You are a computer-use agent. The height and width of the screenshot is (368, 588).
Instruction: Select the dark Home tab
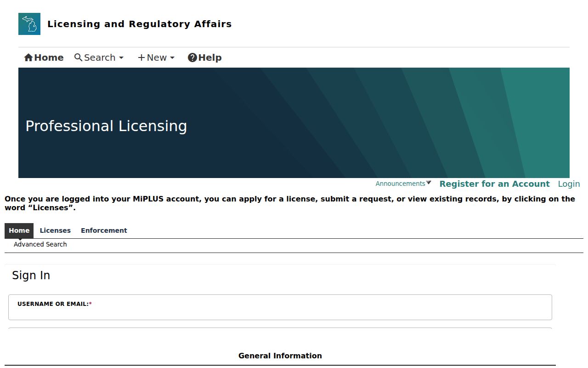19,230
